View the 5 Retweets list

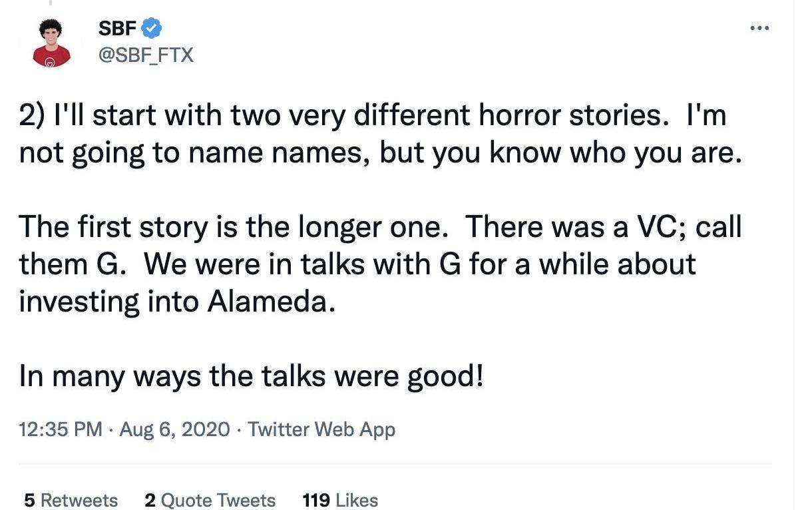coord(71,500)
